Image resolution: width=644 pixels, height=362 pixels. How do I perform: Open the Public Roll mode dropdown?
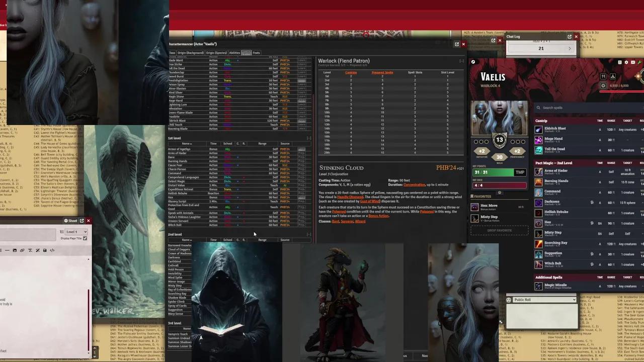545,300
